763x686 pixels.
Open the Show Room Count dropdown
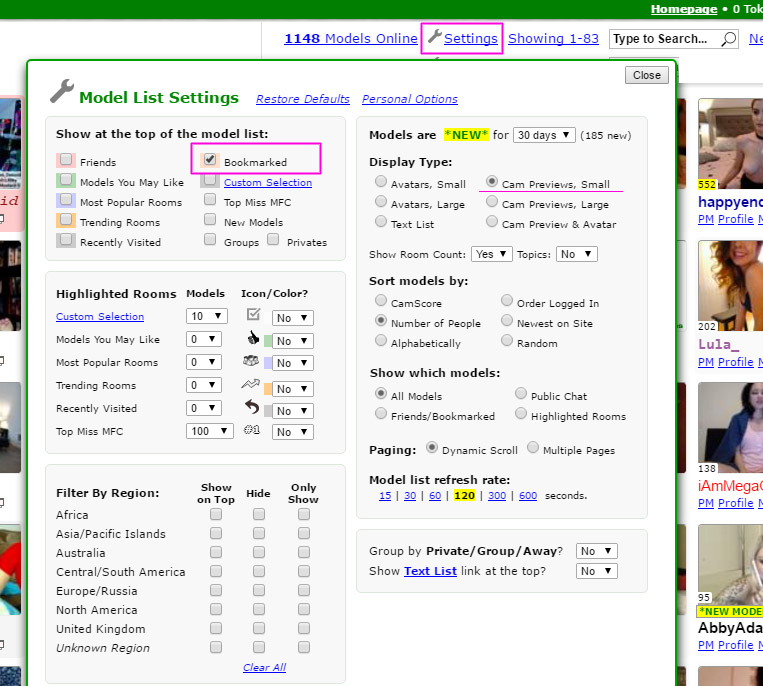pos(491,254)
